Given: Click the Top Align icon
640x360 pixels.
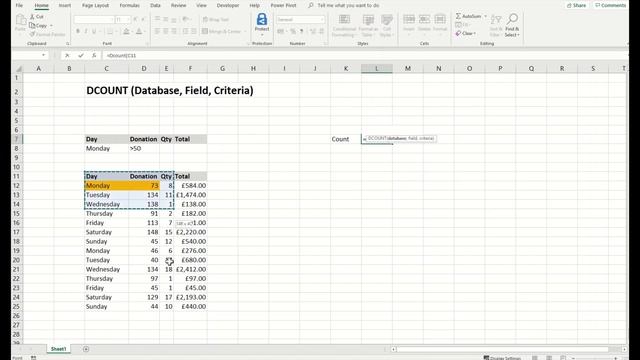Looking at the screenshot, I should coord(157,19).
